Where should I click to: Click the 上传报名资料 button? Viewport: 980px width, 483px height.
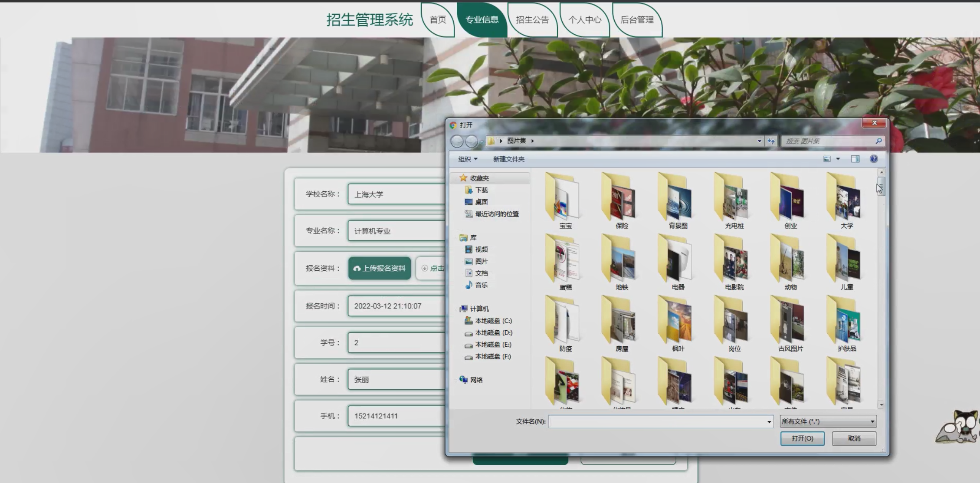[x=380, y=268]
